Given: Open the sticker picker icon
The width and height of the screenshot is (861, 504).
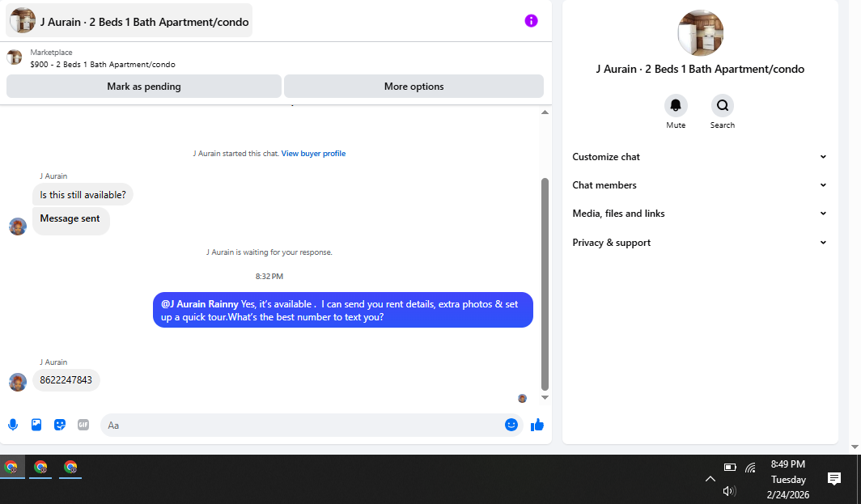Looking at the screenshot, I should click(60, 425).
